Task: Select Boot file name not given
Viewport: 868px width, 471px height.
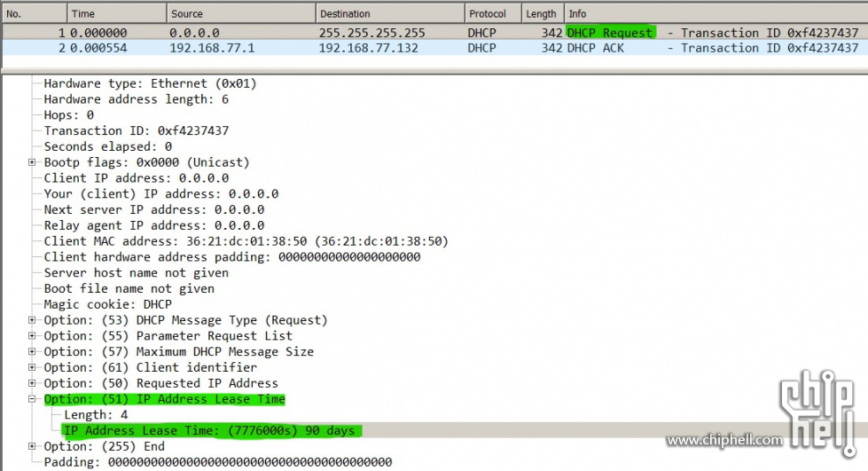Action: click(129, 288)
